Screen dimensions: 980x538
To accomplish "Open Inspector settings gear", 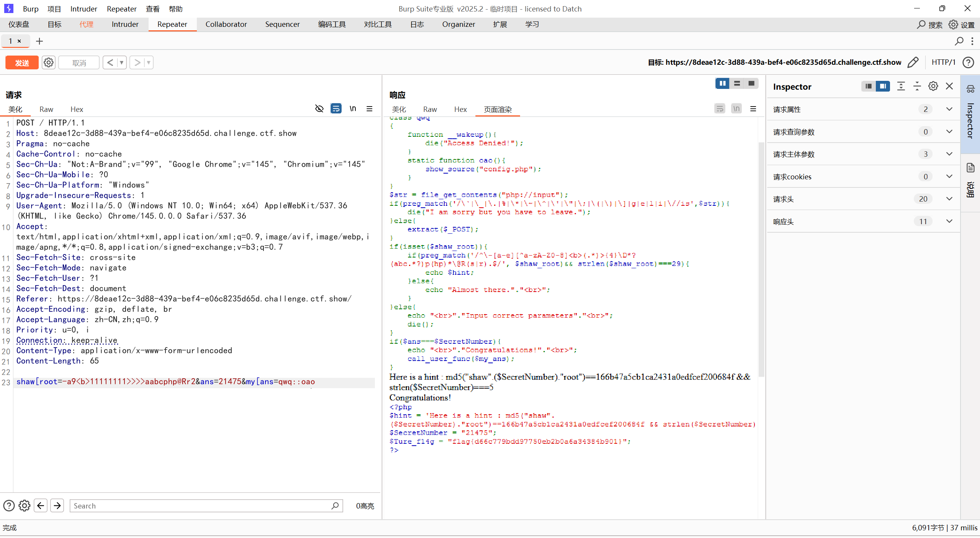I will [933, 87].
